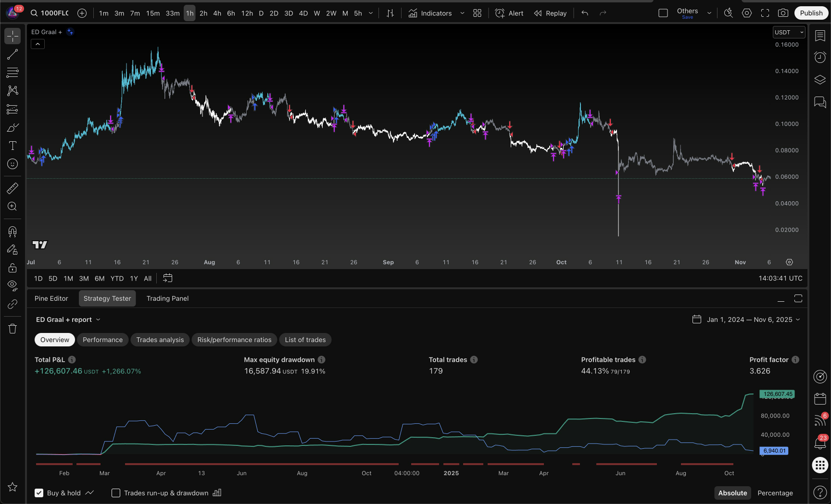831x504 pixels.
Task: Change the backtest date range
Action: click(746, 320)
